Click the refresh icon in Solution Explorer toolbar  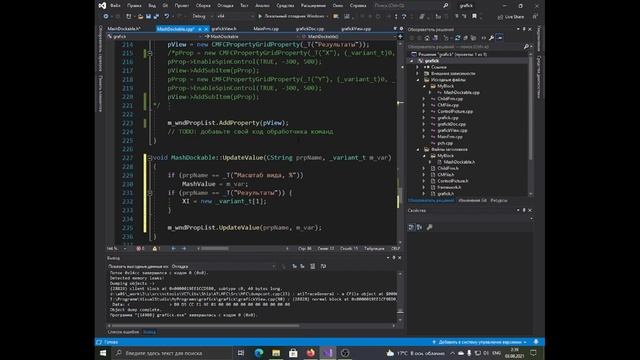pos(458,38)
